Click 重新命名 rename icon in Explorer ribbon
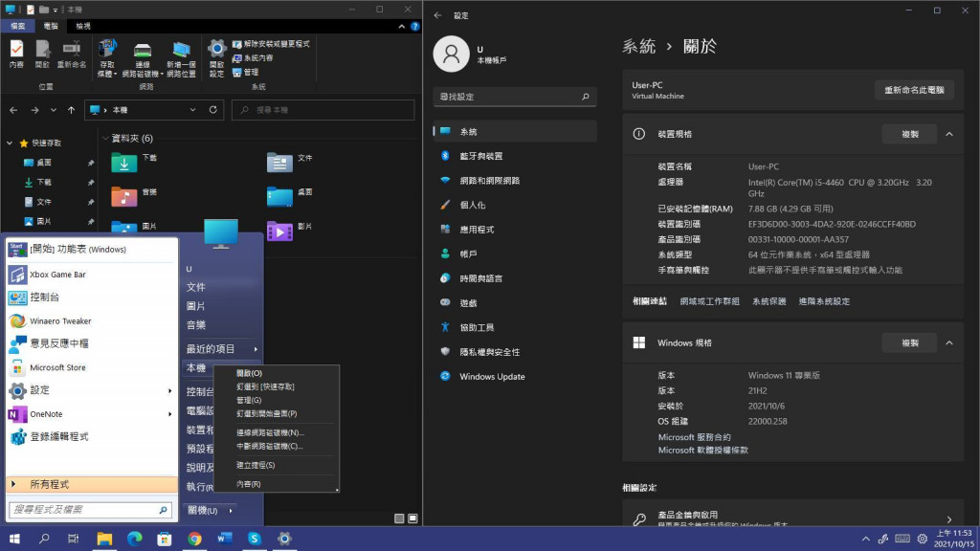 point(72,54)
